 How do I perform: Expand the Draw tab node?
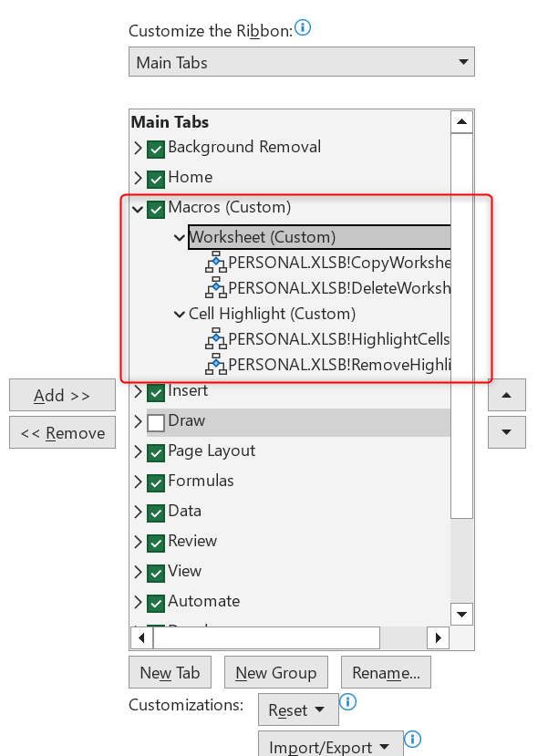(x=138, y=421)
